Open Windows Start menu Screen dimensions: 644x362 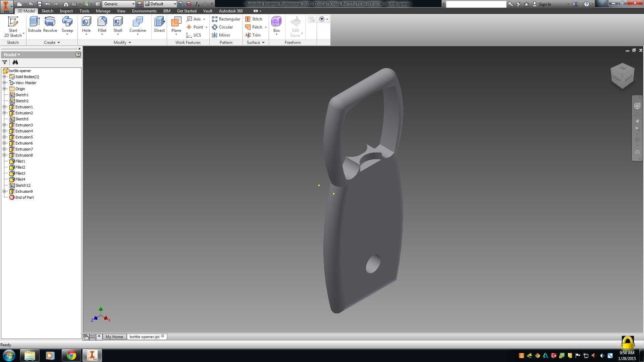point(9,355)
